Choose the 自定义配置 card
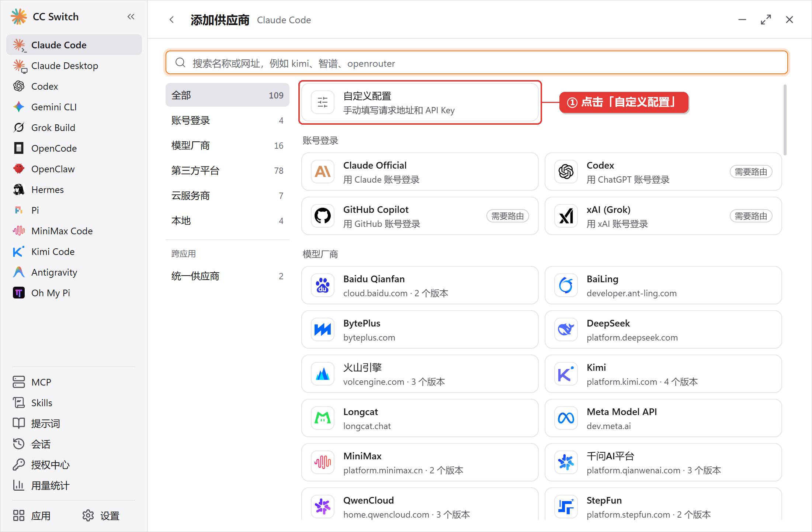 (x=420, y=103)
